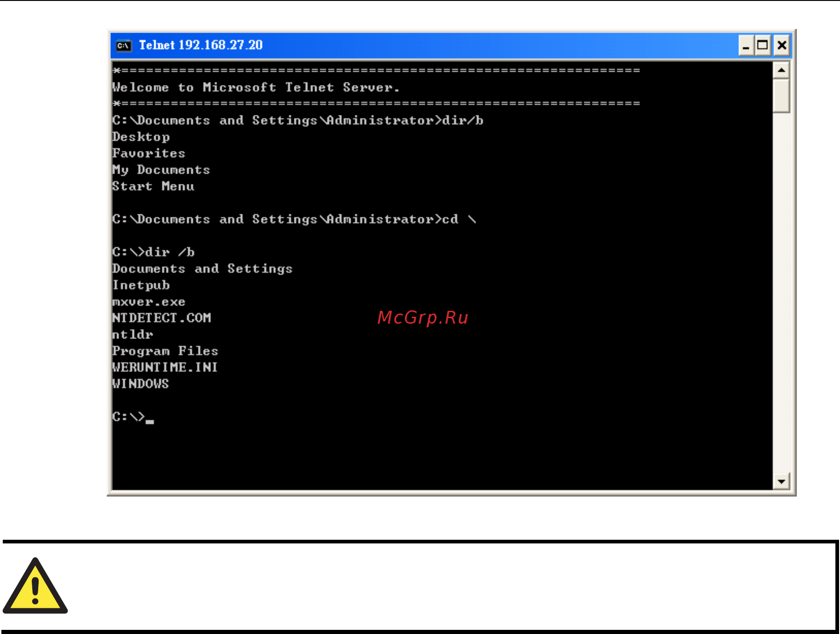Open the Telnet window system menu icon
Screen dimensions: 840x634
coord(123,45)
